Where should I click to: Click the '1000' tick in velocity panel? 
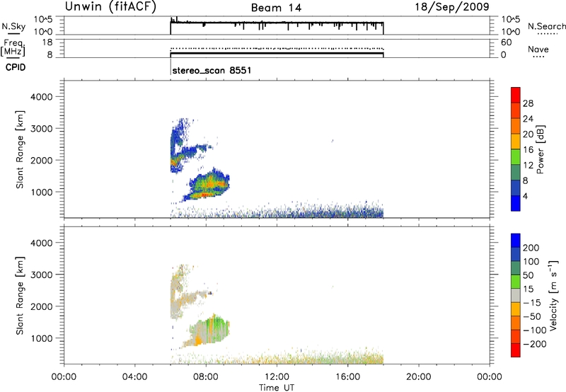coord(42,339)
